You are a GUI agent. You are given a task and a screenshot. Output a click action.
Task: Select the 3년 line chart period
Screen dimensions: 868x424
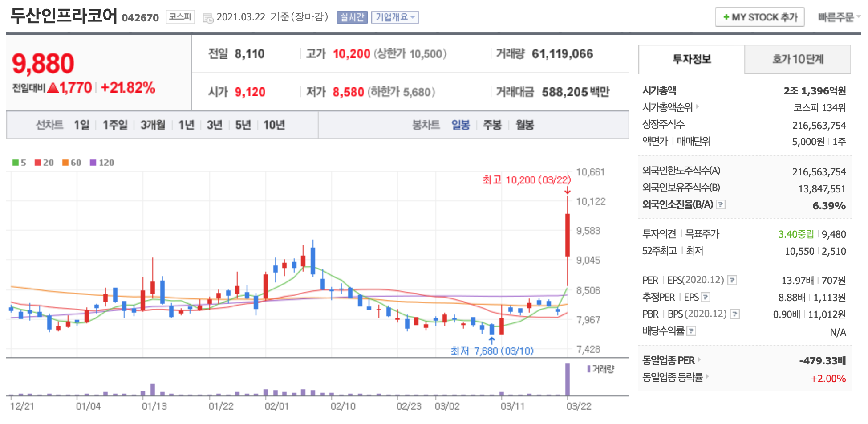coord(214,125)
